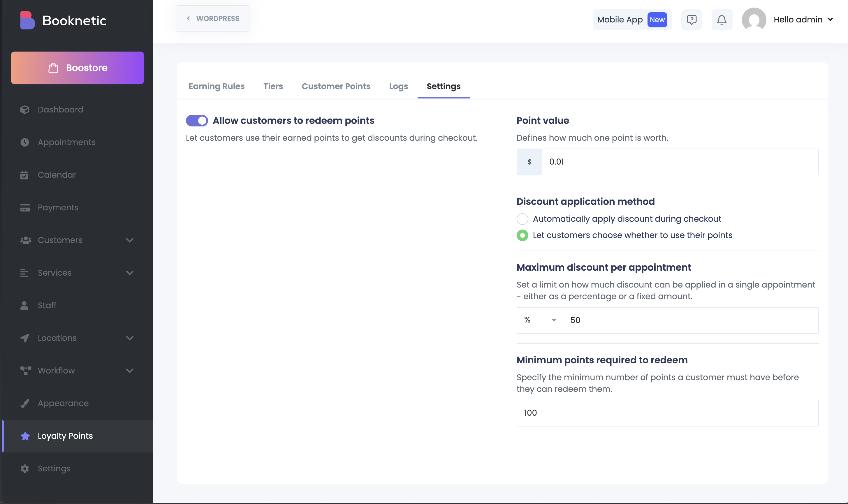Click the Point value input field
Screen dimensions: 848x504
679,162
